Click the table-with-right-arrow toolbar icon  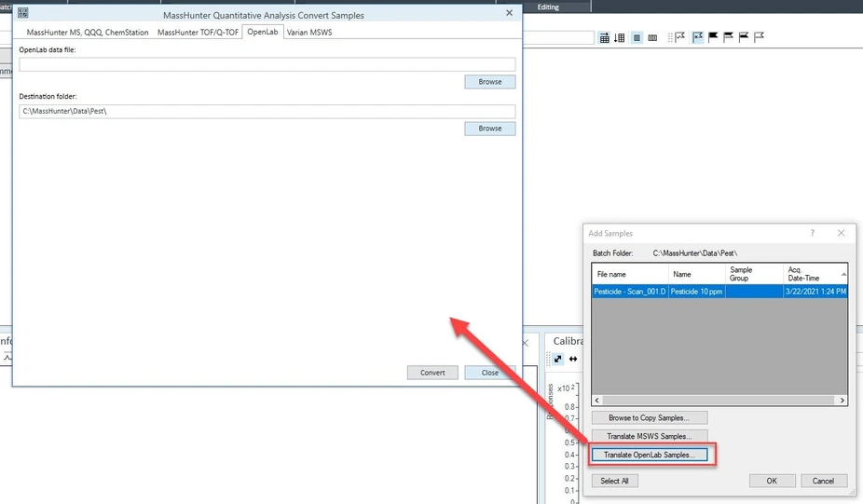[604, 37]
